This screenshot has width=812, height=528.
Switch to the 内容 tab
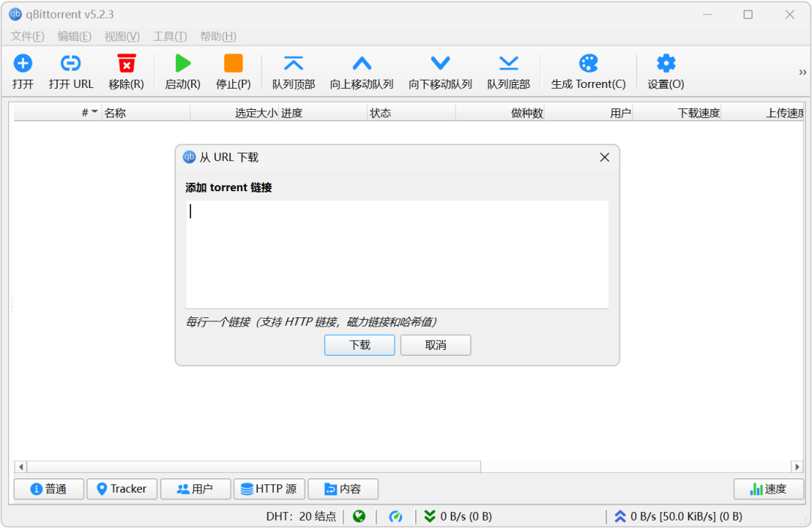coord(343,489)
